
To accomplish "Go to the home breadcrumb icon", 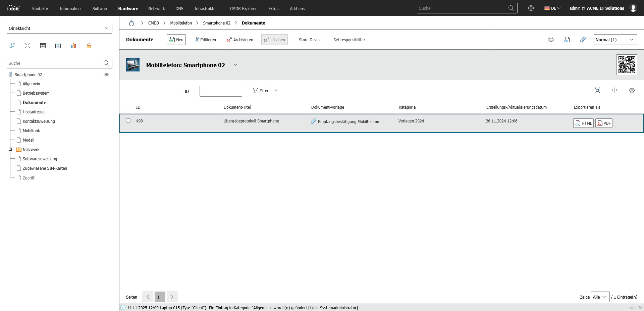I will 131,23.
